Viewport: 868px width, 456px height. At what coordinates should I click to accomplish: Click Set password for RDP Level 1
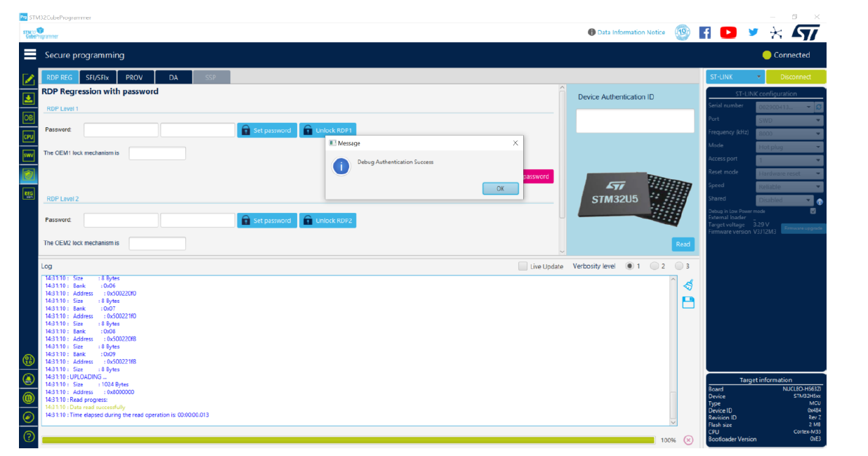point(267,130)
